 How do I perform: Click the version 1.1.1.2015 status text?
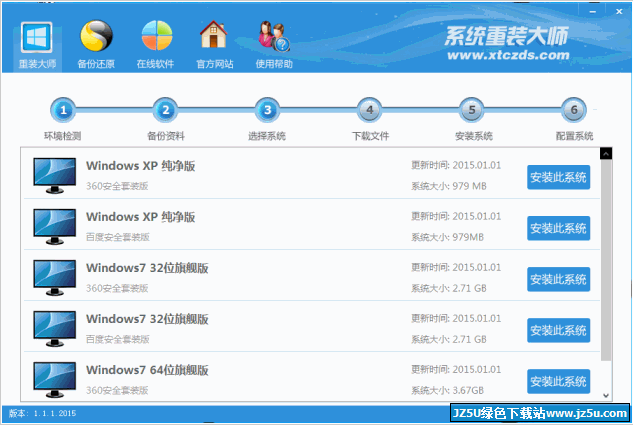pyautogui.click(x=42, y=413)
